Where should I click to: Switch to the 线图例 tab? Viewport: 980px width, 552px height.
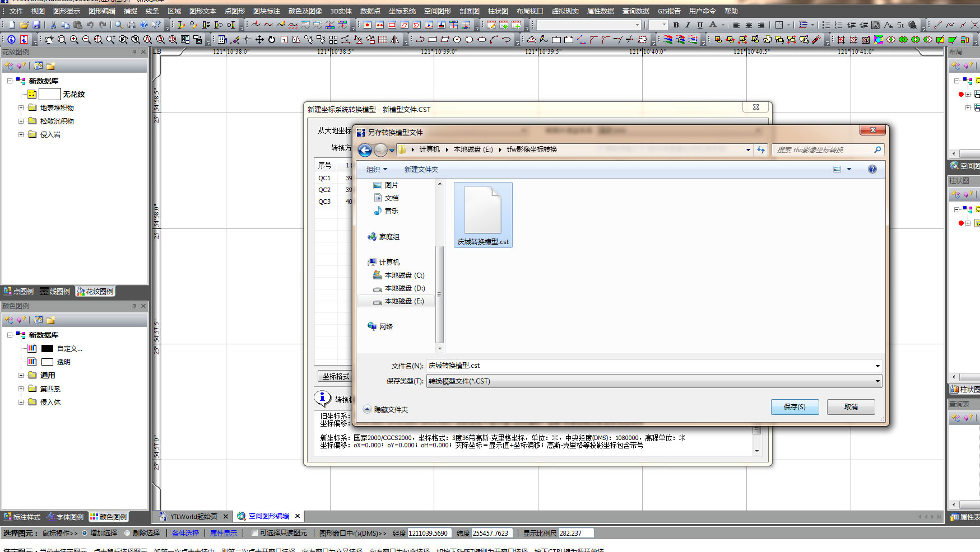click(x=55, y=291)
